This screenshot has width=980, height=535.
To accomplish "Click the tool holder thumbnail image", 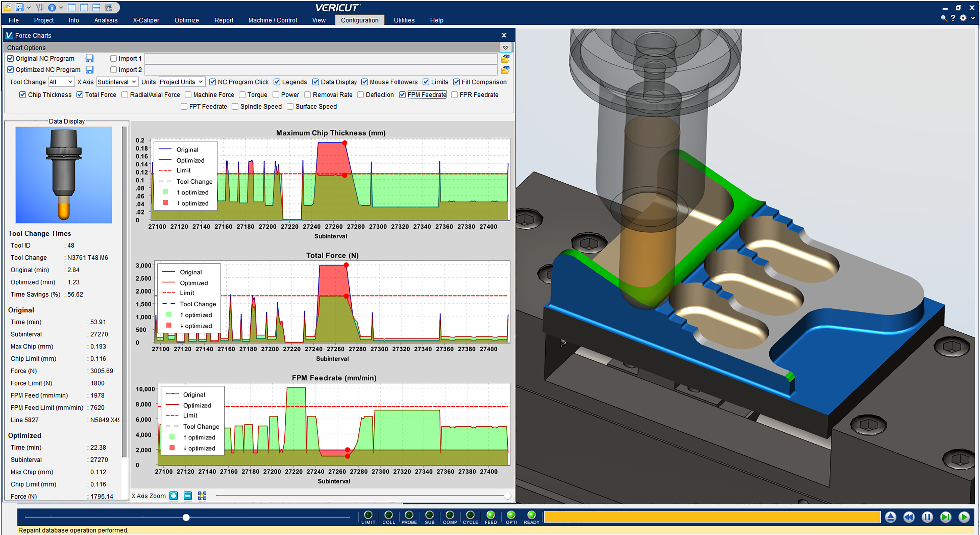I will pyautogui.click(x=63, y=175).
